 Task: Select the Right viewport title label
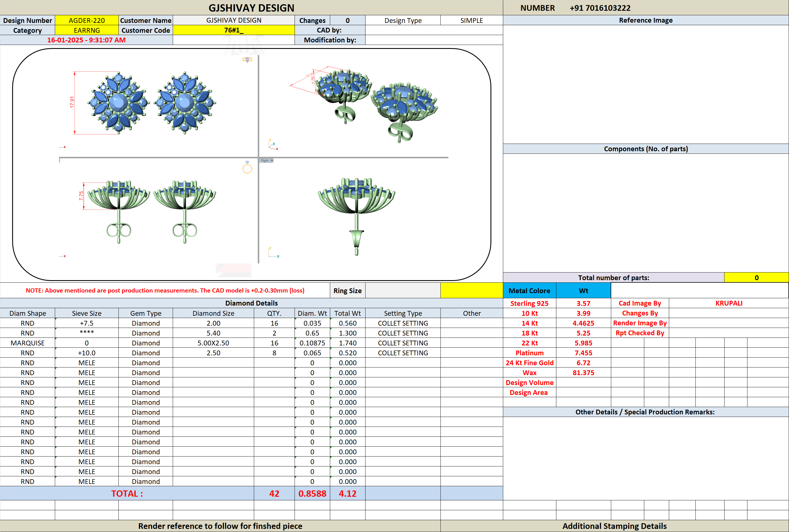tap(265, 161)
